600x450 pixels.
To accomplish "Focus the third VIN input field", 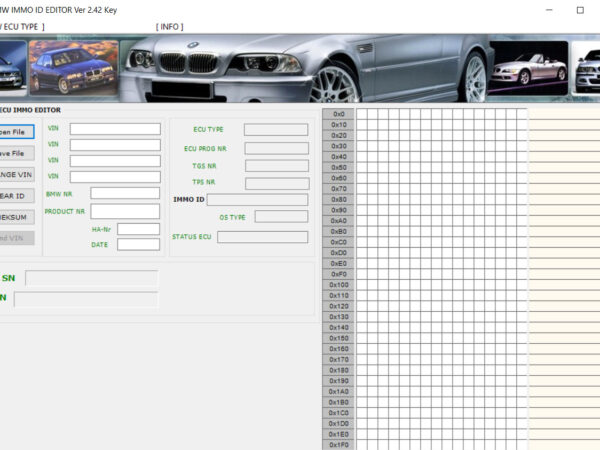I will [115, 161].
